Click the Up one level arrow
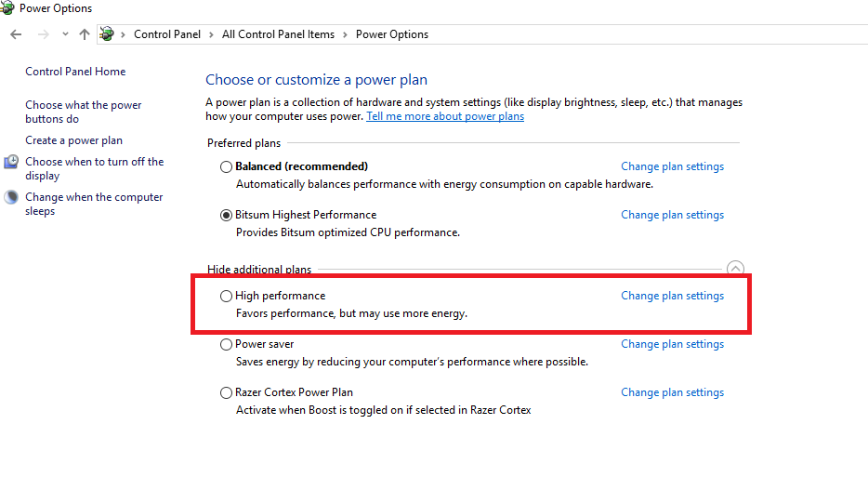The image size is (868, 477). [x=85, y=34]
